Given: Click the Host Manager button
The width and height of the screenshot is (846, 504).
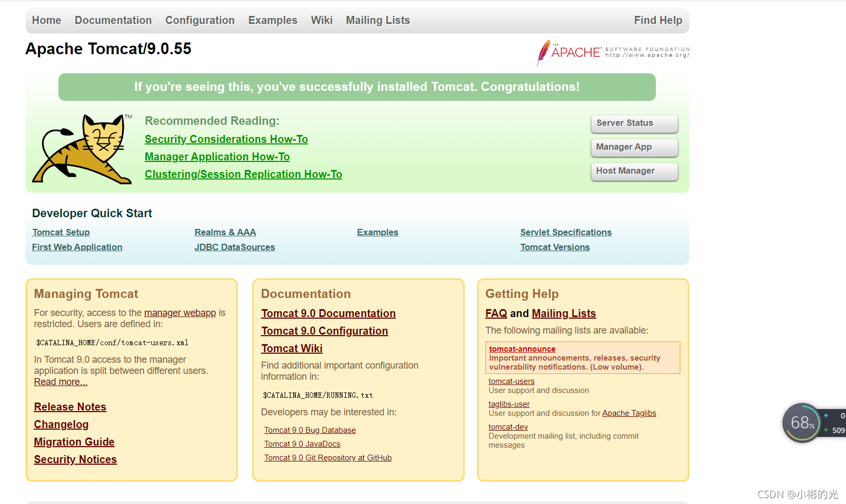Looking at the screenshot, I should 634,171.
